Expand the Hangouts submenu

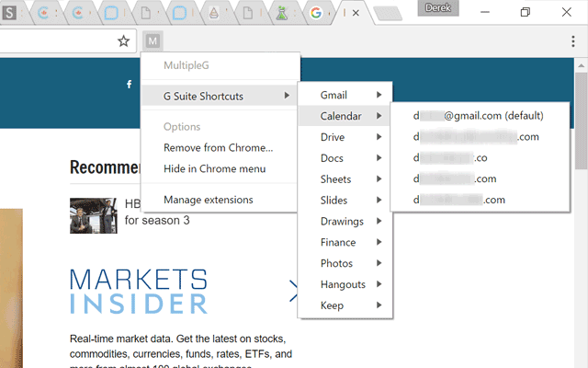click(345, 284)
